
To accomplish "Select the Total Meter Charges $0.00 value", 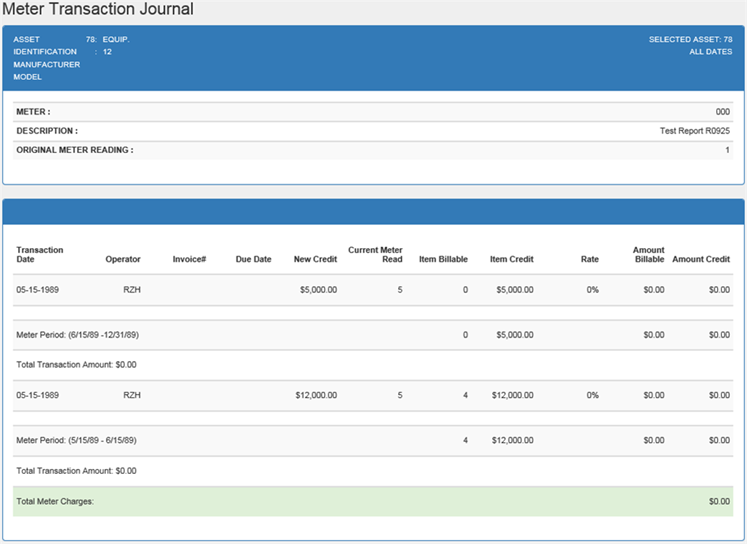I will (x=719, y=502).
